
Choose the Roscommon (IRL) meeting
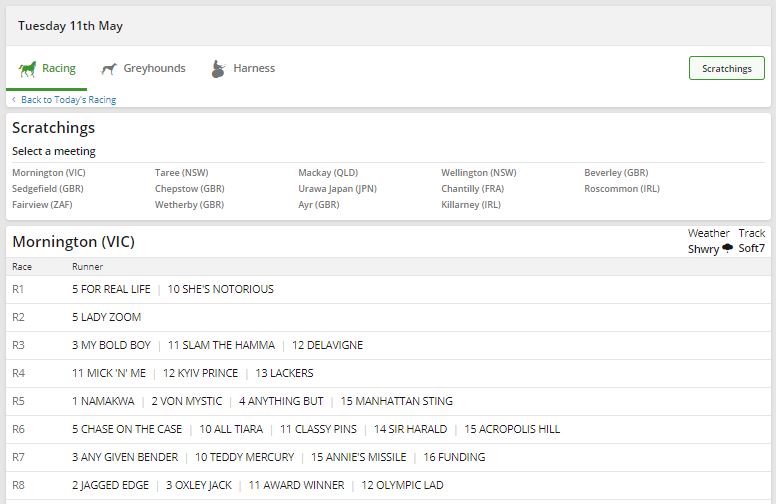click(x=622, y=189)
